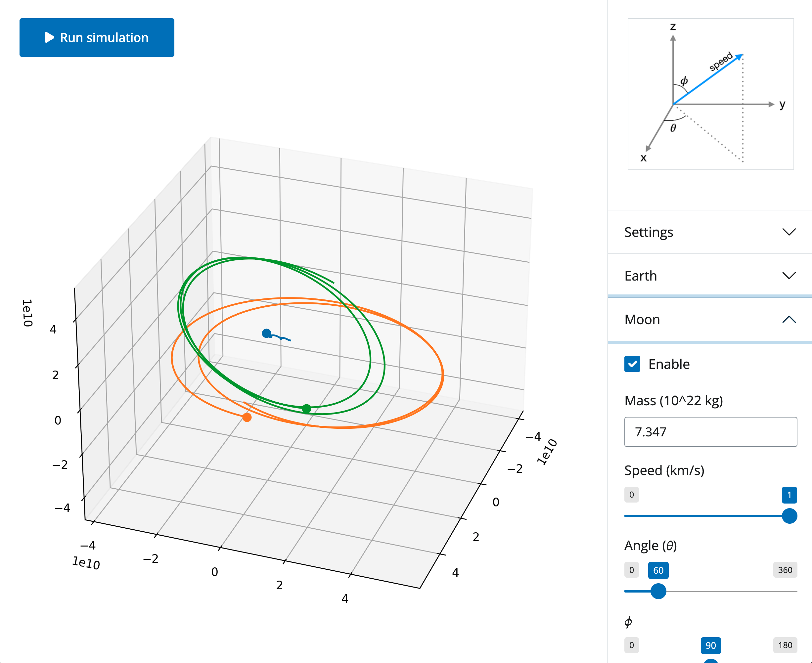
Task: Click the speed vector diagram image
Action: tap(710, 94)
